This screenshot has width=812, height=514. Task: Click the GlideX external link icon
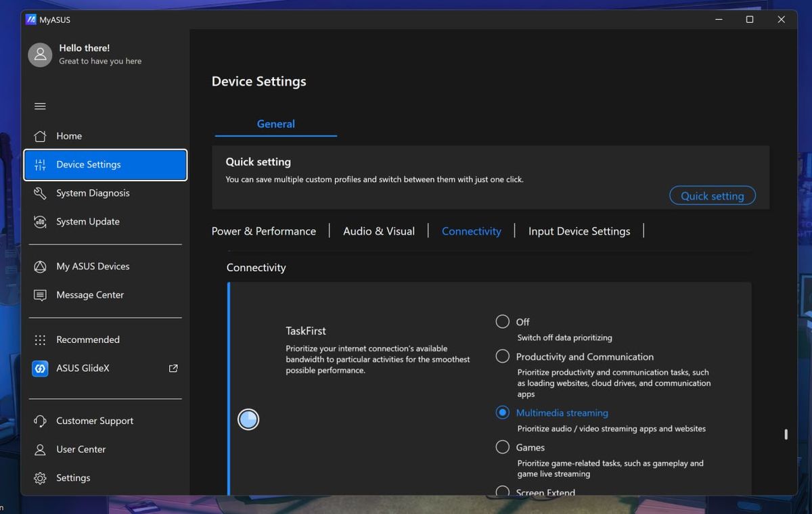pyautogui.click(x=173, y=369)
